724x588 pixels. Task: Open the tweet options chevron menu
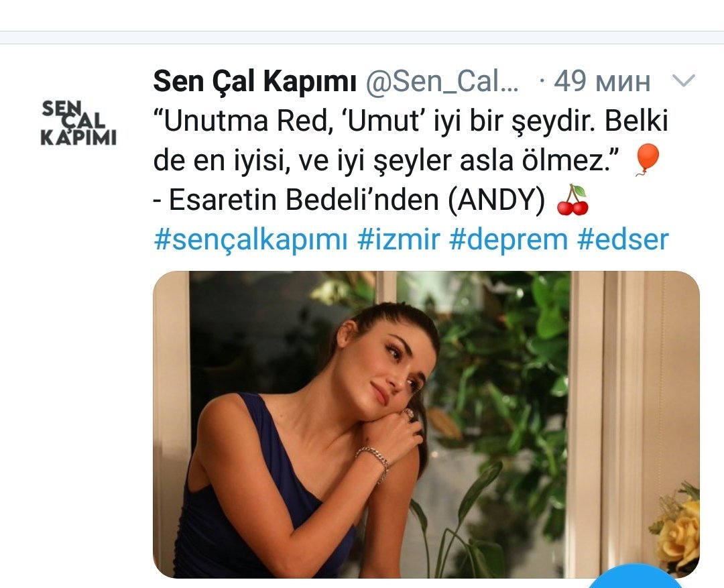(683, 81)
